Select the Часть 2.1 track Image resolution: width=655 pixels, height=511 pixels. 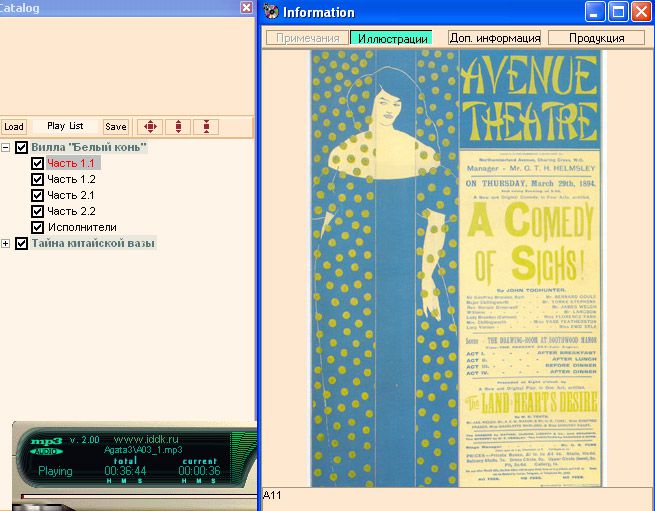click(71, 195)
